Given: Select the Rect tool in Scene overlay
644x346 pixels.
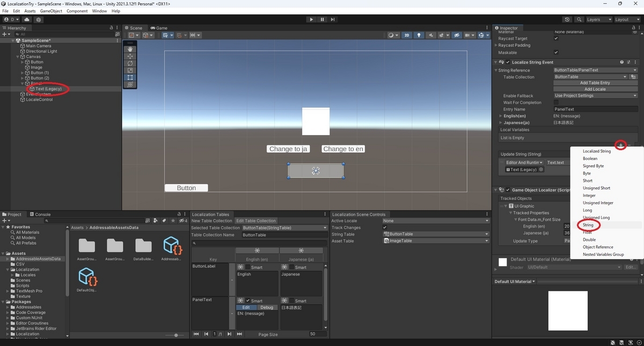Looking at the screenshot, I should tap(129, 78).
